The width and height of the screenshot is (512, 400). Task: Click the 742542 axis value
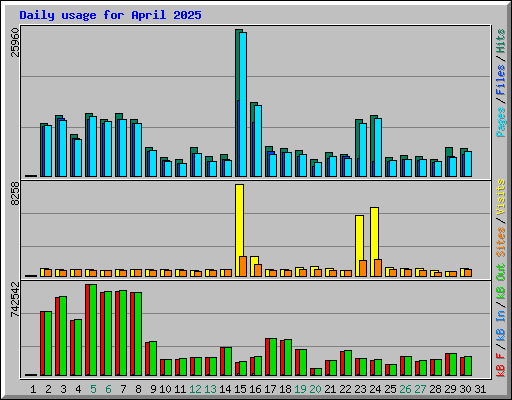coord(15,299)
